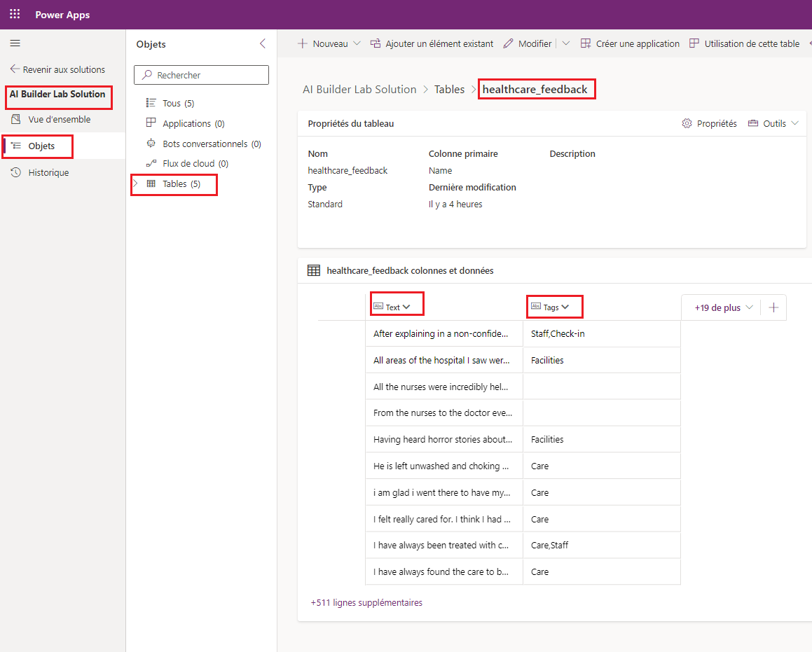812x652 pixels.
Task: Click +511 lignes supplémentaires link
Action: [x=366, y=602]
